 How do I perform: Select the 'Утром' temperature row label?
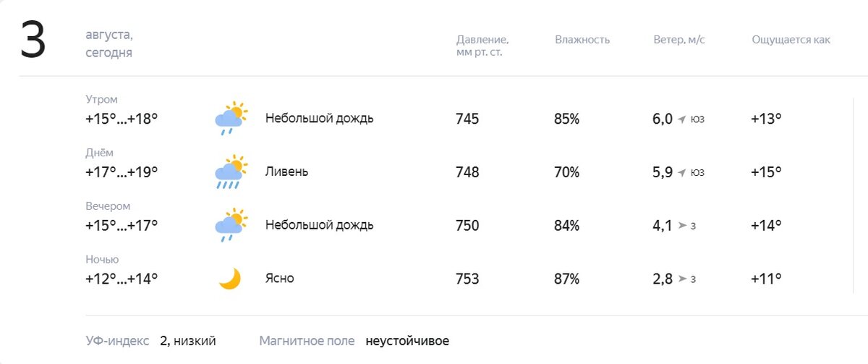[101, 99]
